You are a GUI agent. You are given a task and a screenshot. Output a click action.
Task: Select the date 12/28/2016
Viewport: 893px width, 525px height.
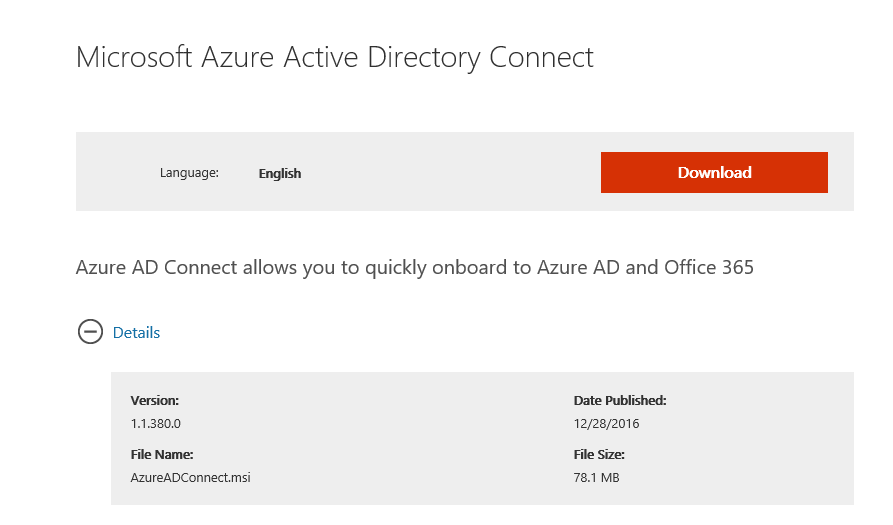pyautogui.click(x=606, y=424)
